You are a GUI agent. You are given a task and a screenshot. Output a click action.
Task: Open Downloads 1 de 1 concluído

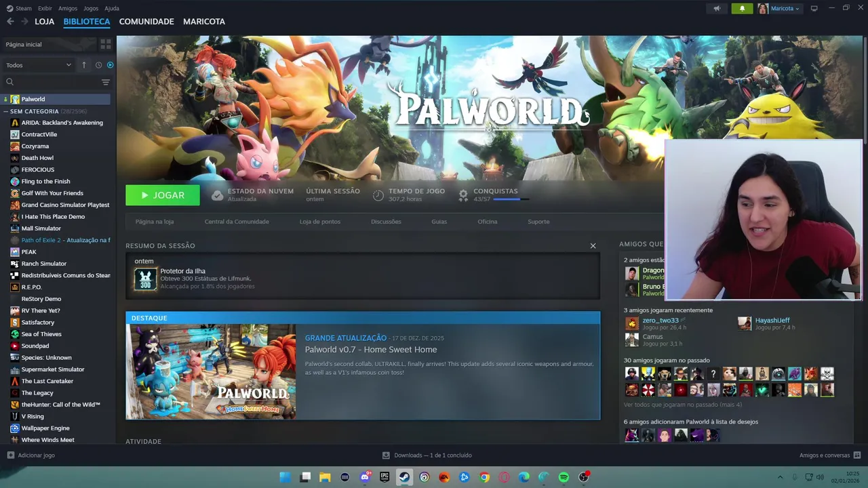tap(433, 455)
